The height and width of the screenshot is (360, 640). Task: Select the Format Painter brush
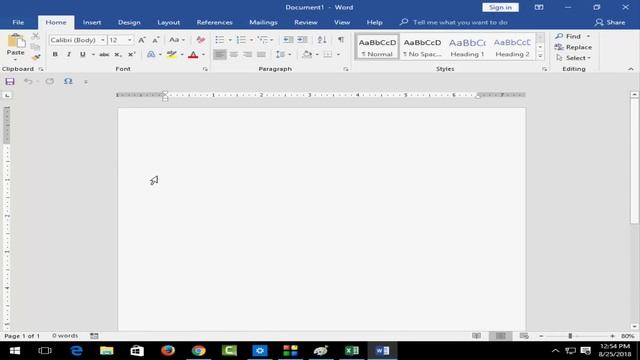pyautogui.click(x=36, y=58)
